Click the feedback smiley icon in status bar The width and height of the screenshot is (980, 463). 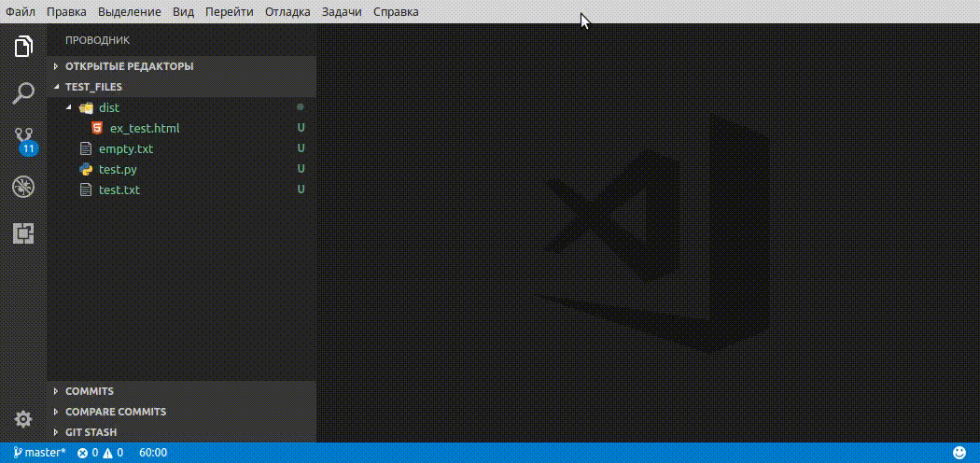(x=959, y=453)
